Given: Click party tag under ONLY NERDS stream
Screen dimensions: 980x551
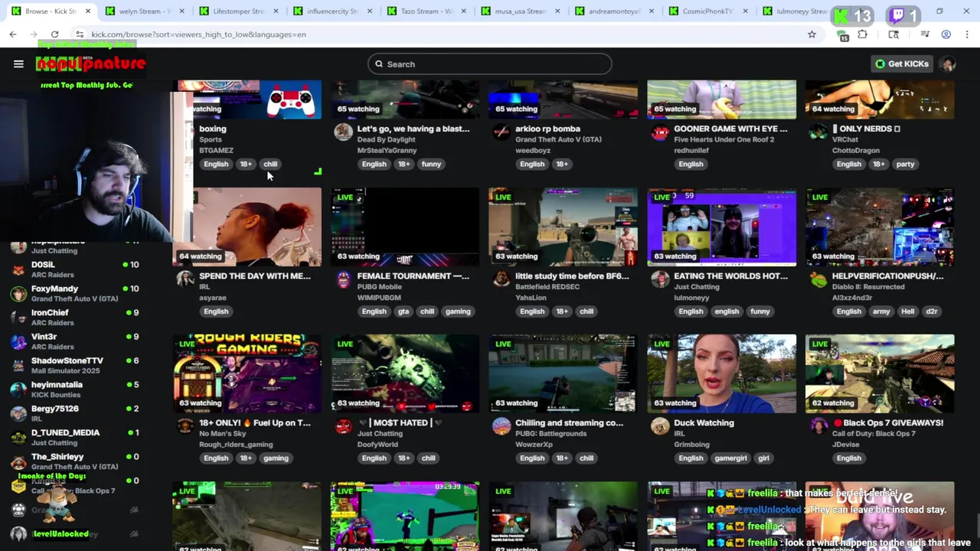Looking at the screenshot, I should (905, 164).
